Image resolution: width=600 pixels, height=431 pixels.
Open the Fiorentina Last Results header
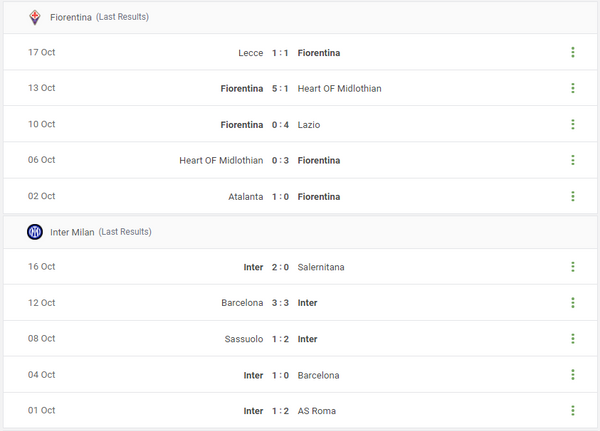pos(300,18)
